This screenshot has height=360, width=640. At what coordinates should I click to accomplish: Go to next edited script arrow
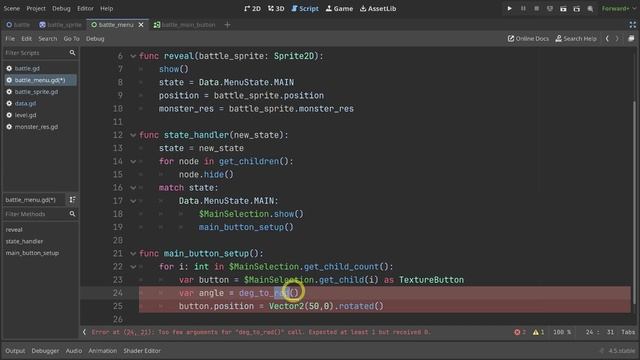point(617,39)
